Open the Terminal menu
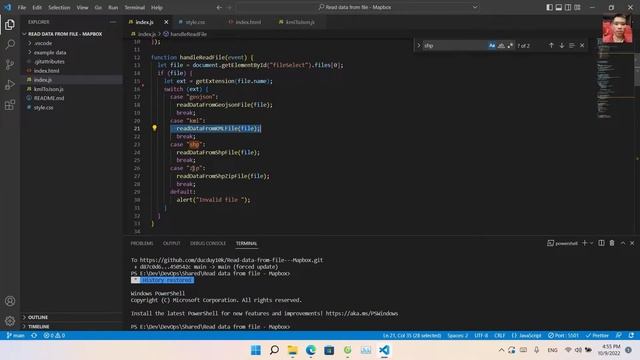Screen dimensions: 640x360 click(x=135, y=7)
